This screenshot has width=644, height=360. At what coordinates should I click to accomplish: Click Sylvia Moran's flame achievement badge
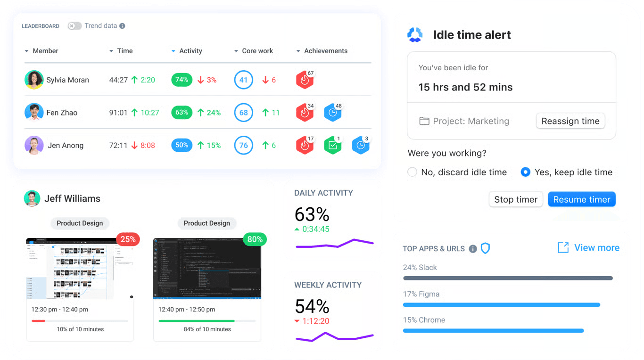pos(305,80)
